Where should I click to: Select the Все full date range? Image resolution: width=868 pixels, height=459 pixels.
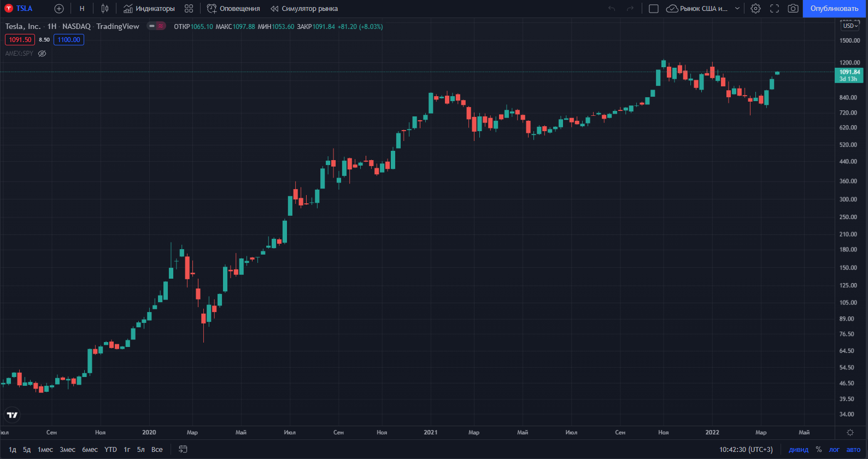pos(157,450)
